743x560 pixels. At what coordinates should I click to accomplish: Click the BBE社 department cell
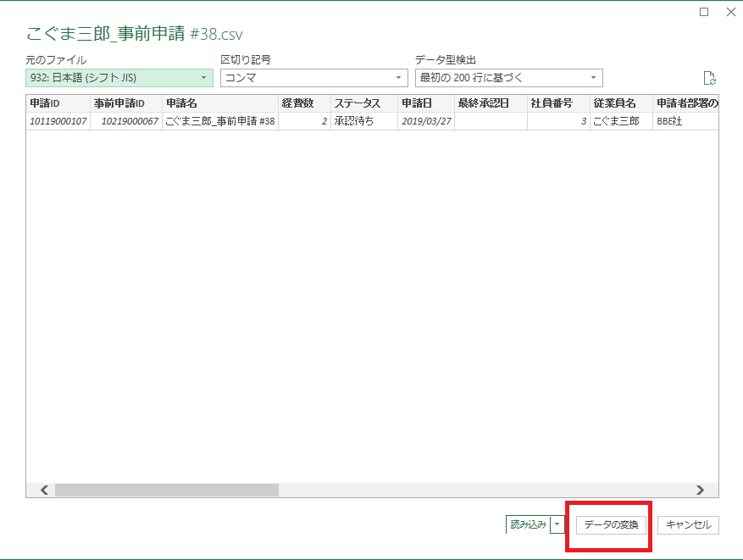click(x=685, y=121)
